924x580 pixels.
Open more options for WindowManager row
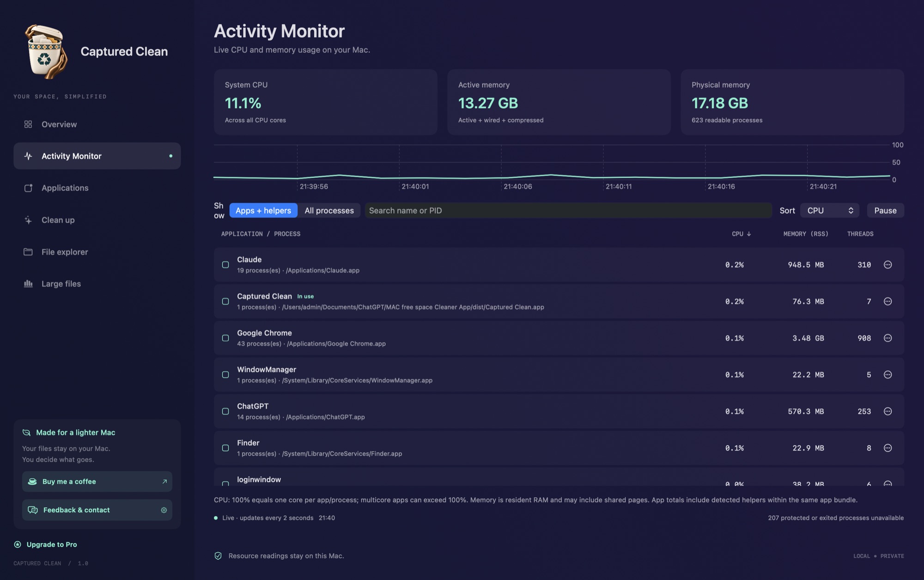(888, 375)
